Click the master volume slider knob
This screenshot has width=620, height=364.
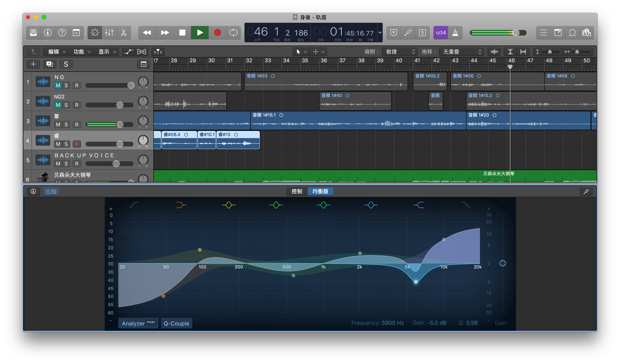[516, 33]
